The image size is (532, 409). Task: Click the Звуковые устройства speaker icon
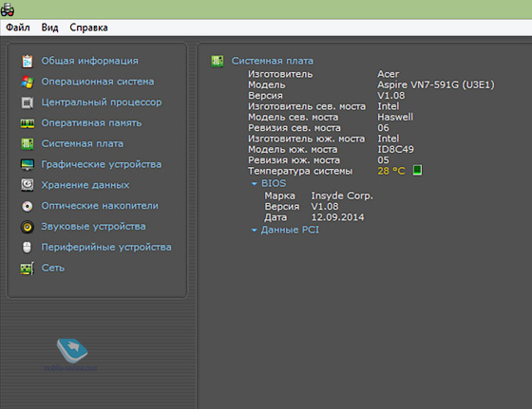[x=28, y=227]
